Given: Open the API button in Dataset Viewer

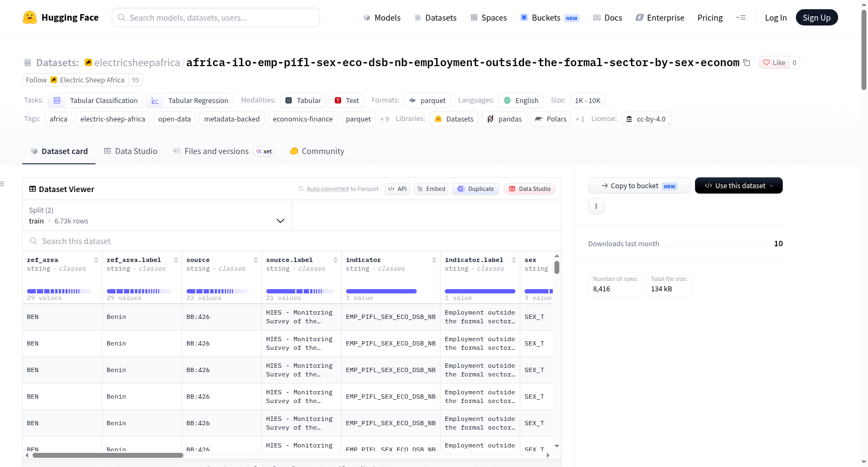Looking at the screenshot, I should pos(397,189).
